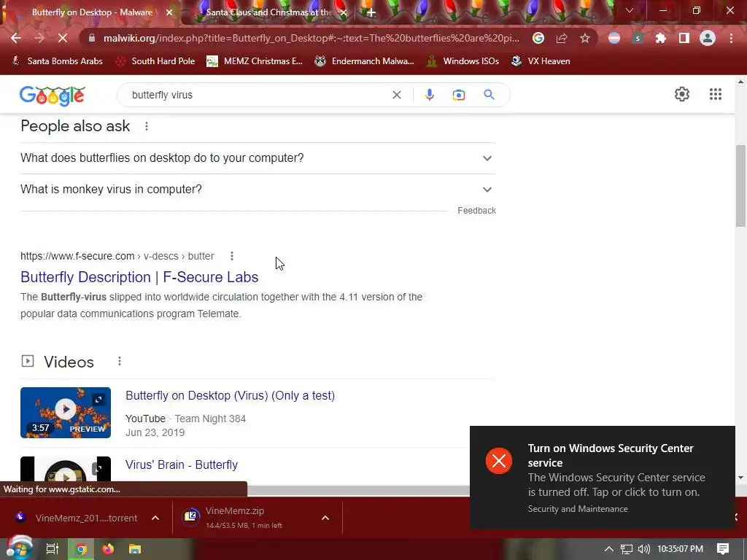The height and width of the screenshot is (560, 747).
Task: Open MEMZ Christmas bookmark
Action: click(255, 61)
